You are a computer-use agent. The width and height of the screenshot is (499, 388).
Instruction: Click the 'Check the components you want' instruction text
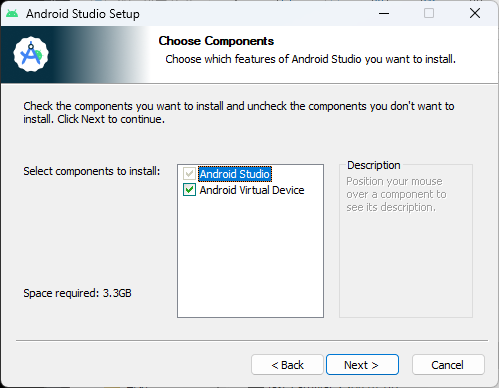coord(239,112)
